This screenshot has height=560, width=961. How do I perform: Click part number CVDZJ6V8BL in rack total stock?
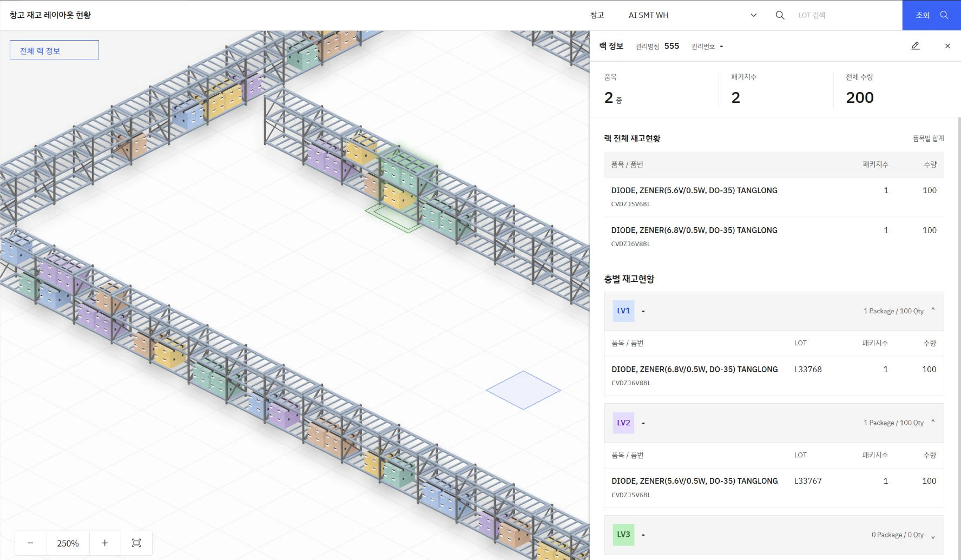click(631, 244)
